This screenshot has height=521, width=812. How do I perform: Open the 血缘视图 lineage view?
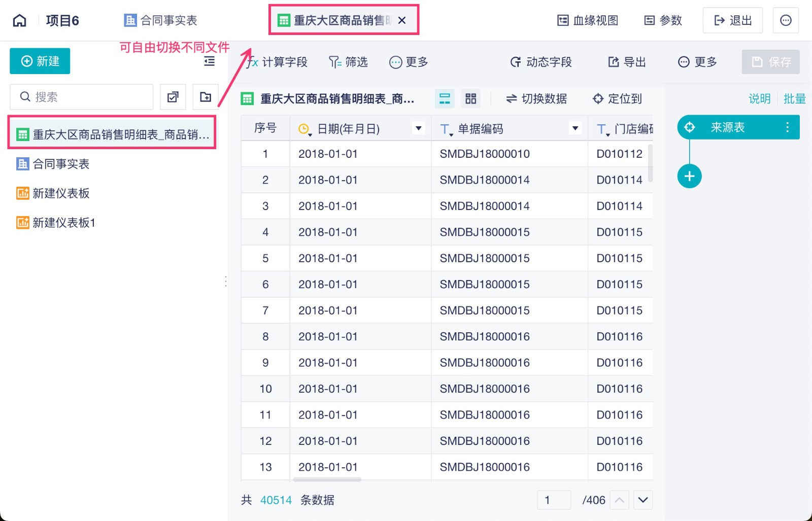pyautogui.click(x=587, y=20)
